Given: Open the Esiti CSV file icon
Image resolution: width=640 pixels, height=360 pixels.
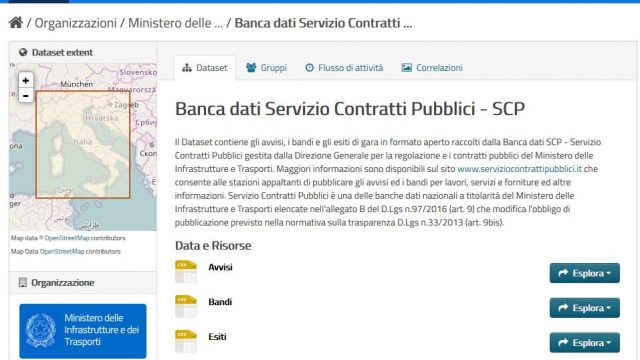Looking at the screenshot, I should pyautogui.click(x=186, y=341).
